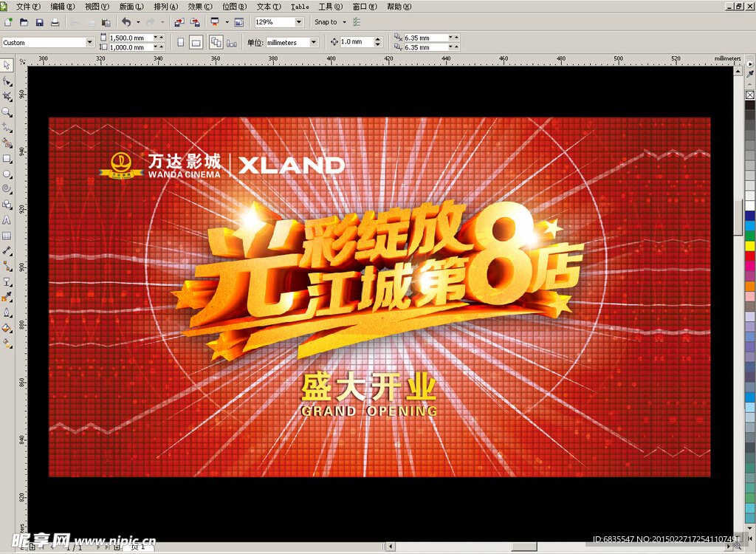Select the Fill bucket tool
Image resolution: width=756 pixels, height=554 pixels.
[x=7, y=328]
